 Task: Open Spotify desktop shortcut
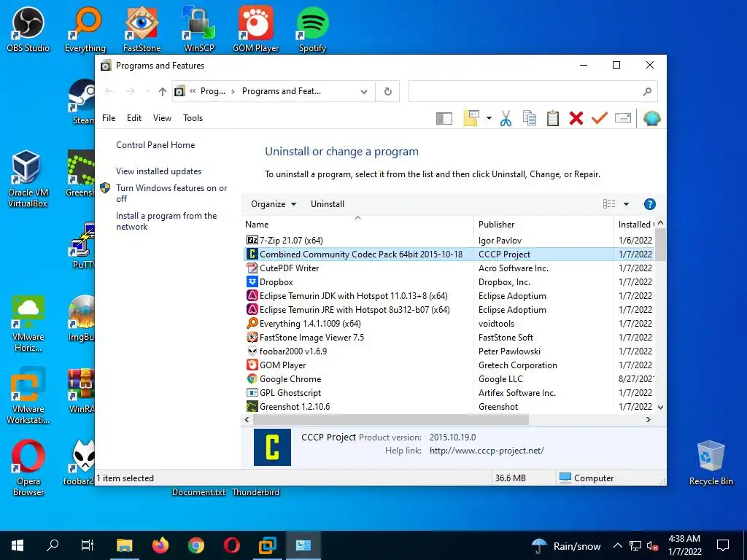(x=312, y=29)
